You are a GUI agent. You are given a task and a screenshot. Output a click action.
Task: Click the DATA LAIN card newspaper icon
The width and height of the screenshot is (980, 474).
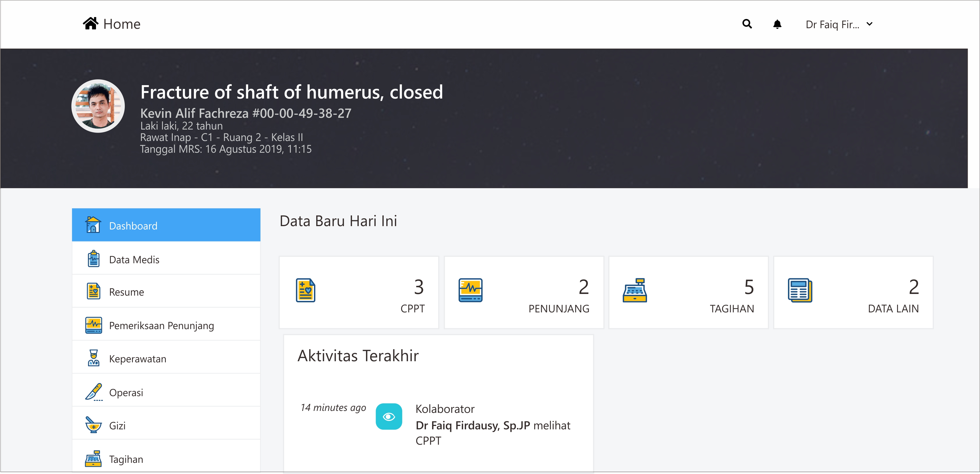click(x=800, y=291)
